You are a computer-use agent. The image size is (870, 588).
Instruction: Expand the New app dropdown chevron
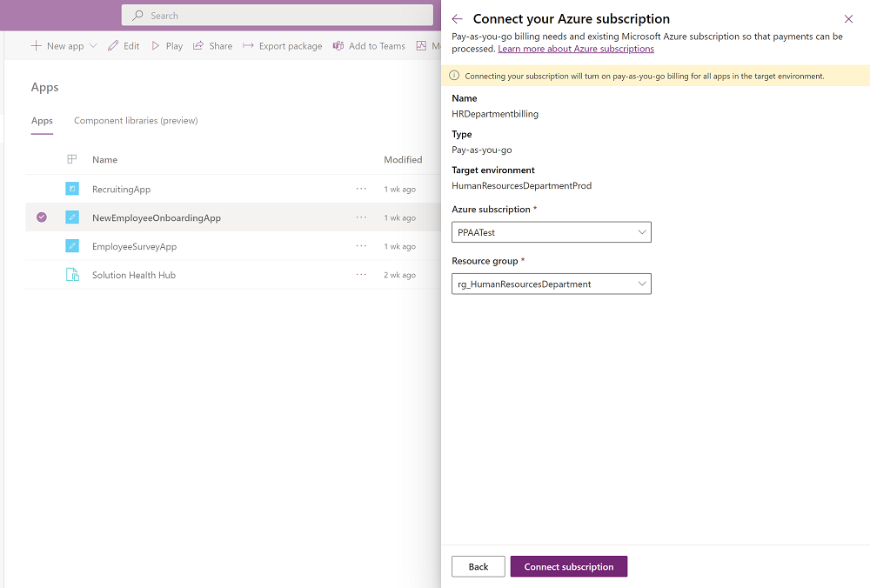93,46
